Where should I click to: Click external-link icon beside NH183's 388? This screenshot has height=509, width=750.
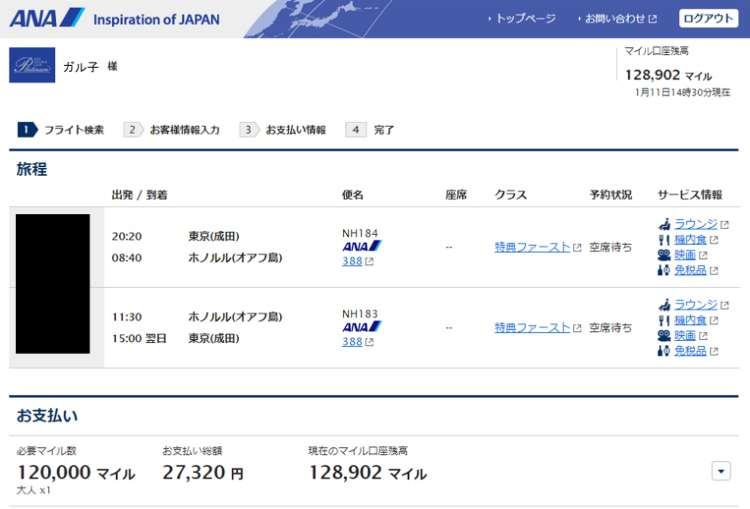click(369, 342)
